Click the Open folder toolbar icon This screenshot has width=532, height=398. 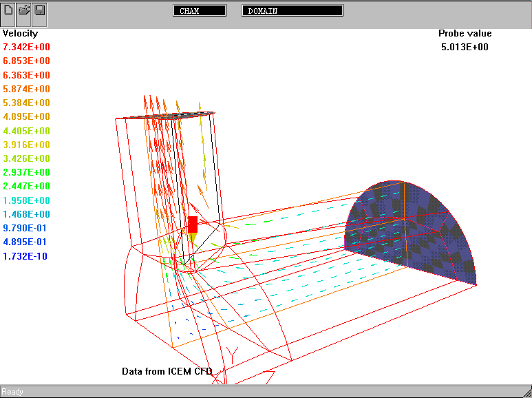(24, 11)
